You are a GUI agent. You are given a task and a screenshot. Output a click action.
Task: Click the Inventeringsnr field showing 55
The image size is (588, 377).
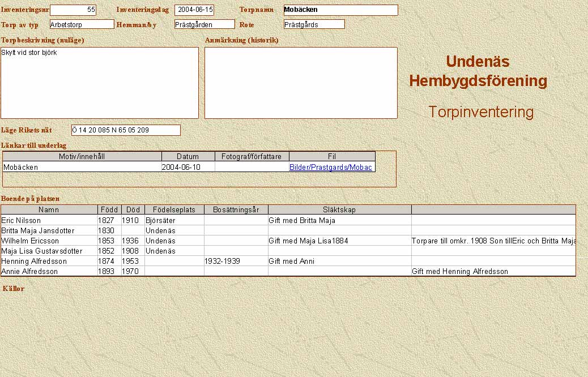[73, 10]
